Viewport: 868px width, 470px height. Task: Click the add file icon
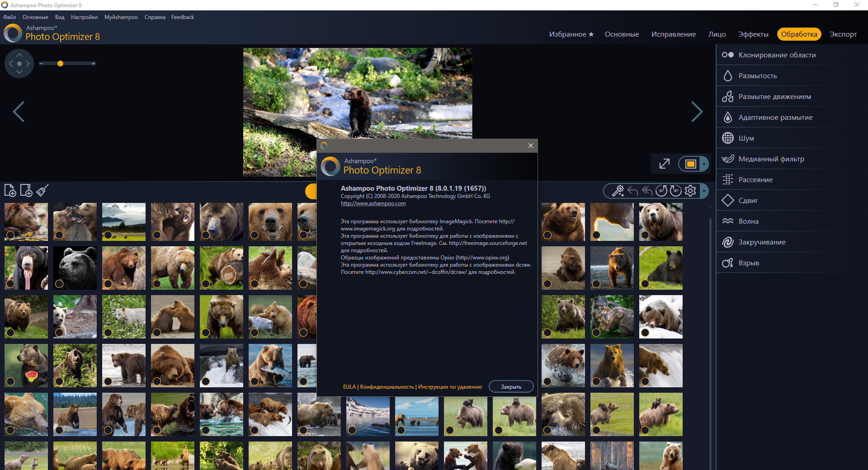click(10, 191)
